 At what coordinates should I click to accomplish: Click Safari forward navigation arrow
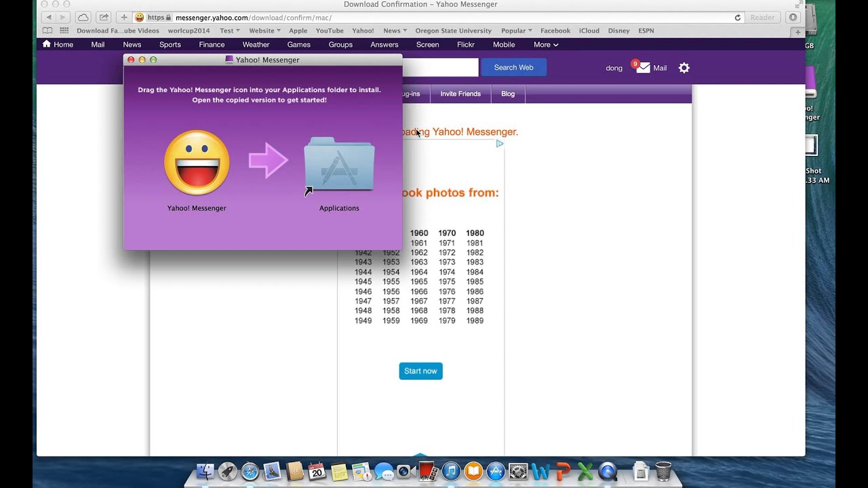click(x=63, y=18)
